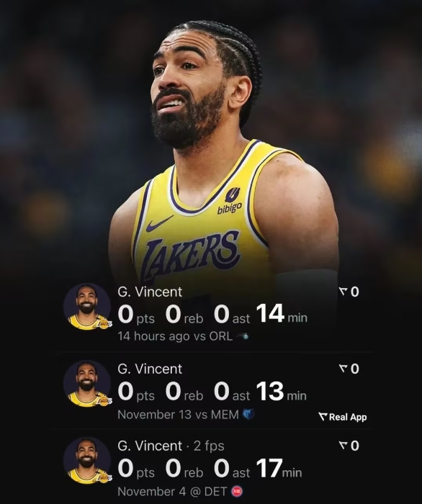This screenshot has width=422, height=504.
Task: Click the Real App watermark logo
Action: point(343,417)
